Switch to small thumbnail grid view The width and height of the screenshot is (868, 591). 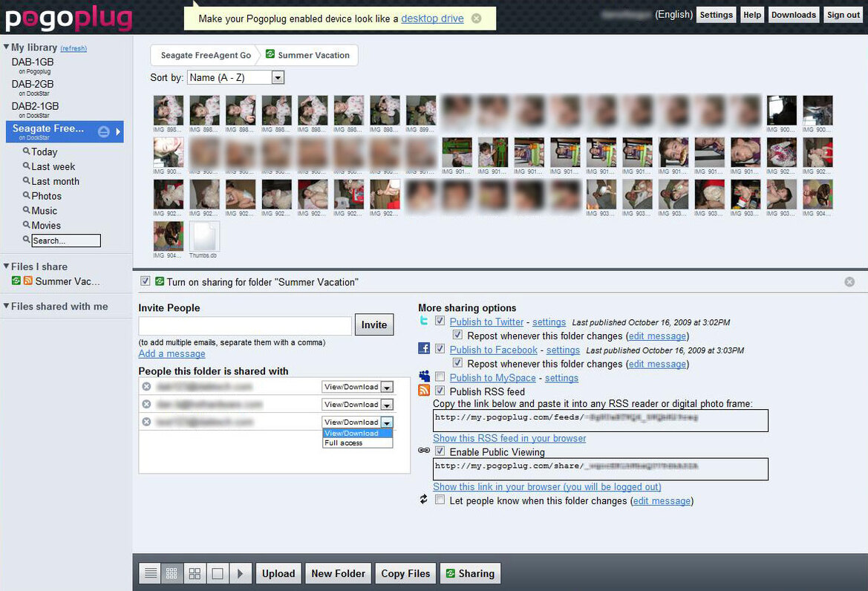tap(172, 573)
